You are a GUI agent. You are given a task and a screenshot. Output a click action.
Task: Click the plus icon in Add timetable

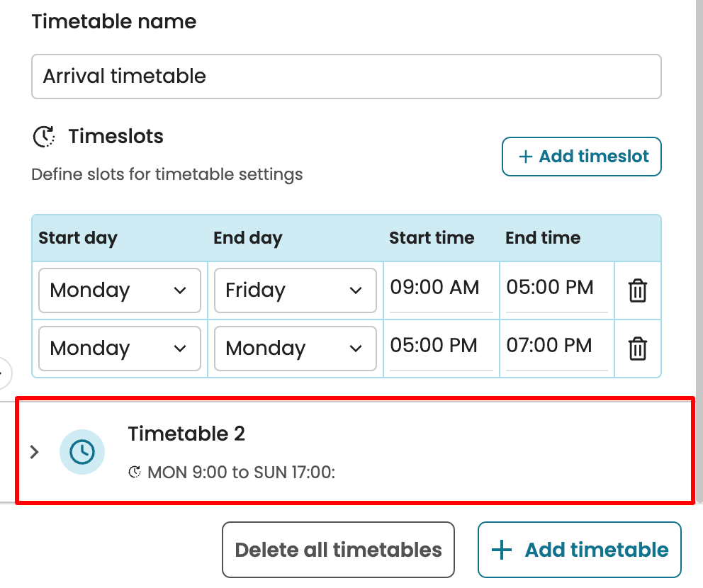[502, 550]
